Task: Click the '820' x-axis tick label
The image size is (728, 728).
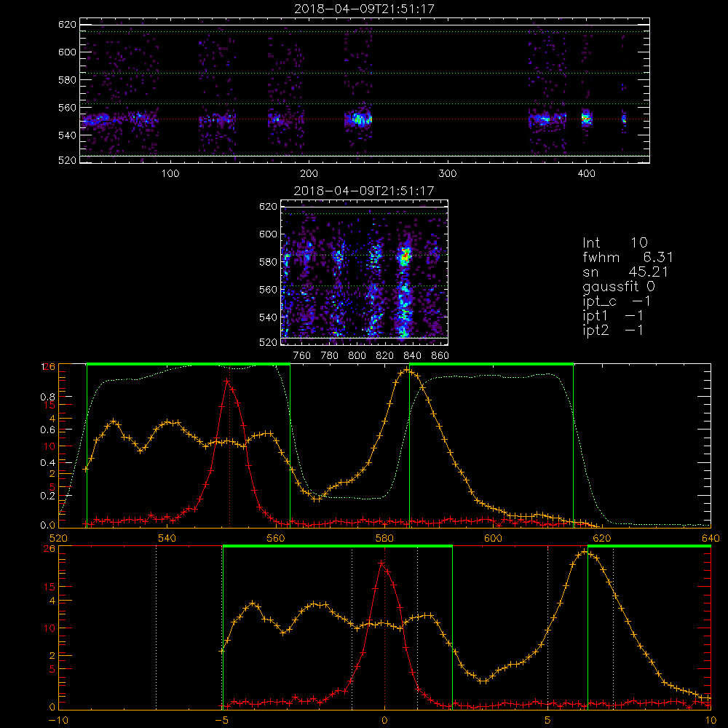Action: [385, 356]
